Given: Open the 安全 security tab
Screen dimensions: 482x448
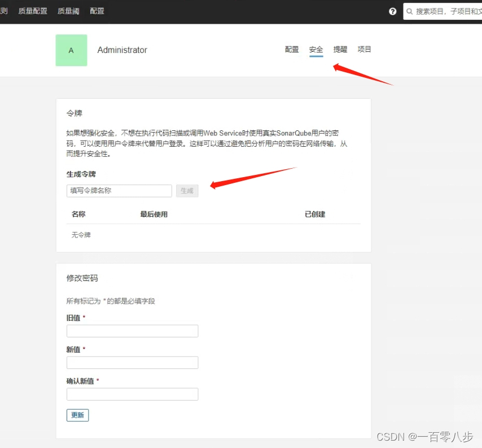Looking at the screenshot, I should pos(316,49).
